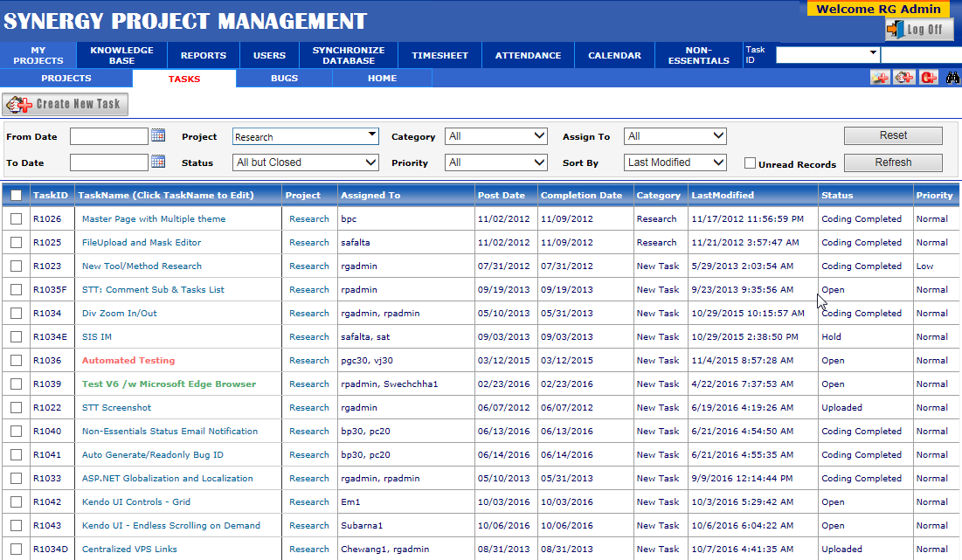Image resolution: width=962 pixels, height=560 pixels.
Task: Click the Status column header
Action: point(837,195)
